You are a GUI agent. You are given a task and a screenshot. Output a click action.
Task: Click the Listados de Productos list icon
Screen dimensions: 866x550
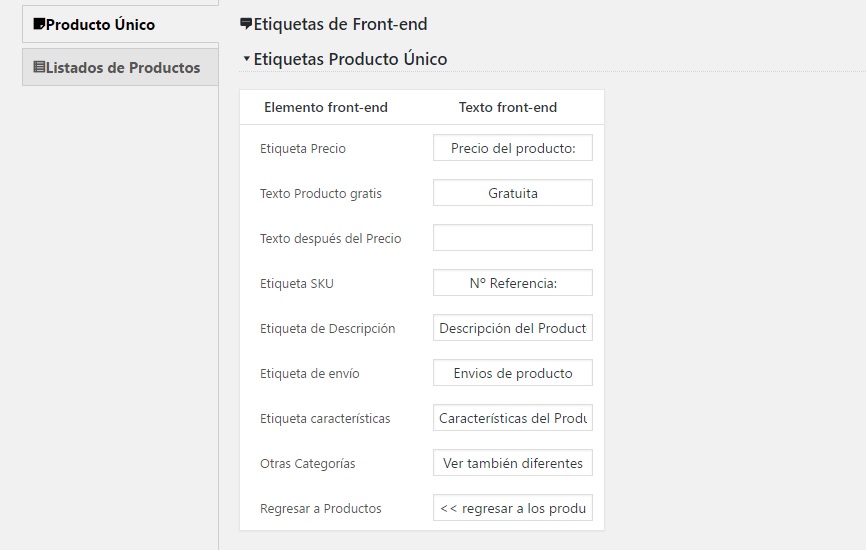[39, 67]
